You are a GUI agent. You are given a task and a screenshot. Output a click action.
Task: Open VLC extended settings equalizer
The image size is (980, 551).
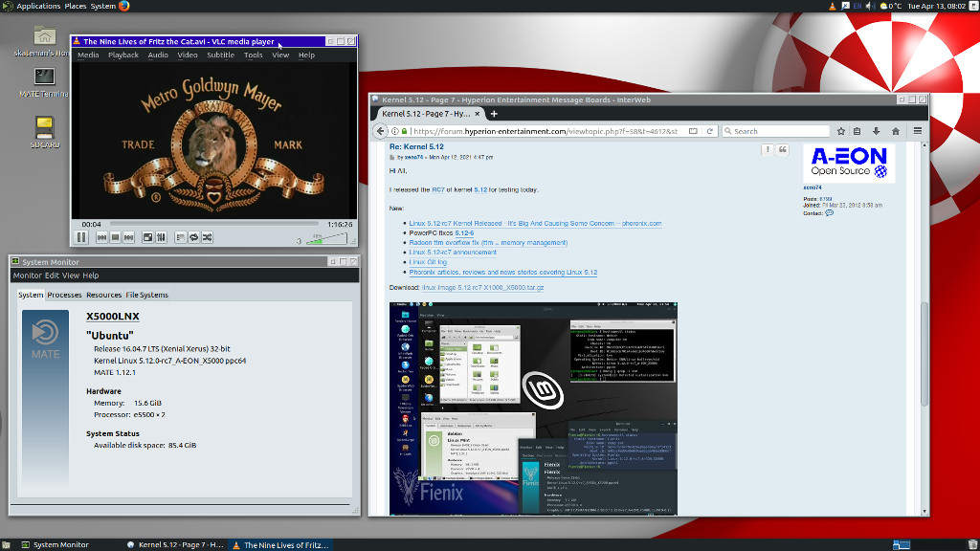161,237
